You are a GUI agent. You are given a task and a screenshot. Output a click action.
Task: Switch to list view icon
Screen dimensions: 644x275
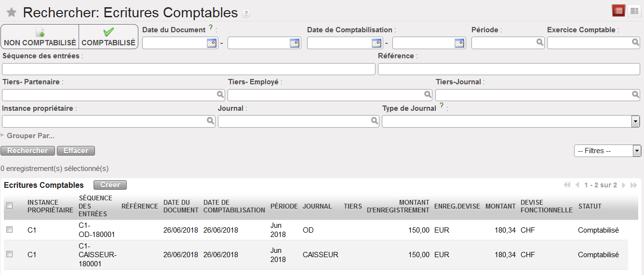point(618,11)
